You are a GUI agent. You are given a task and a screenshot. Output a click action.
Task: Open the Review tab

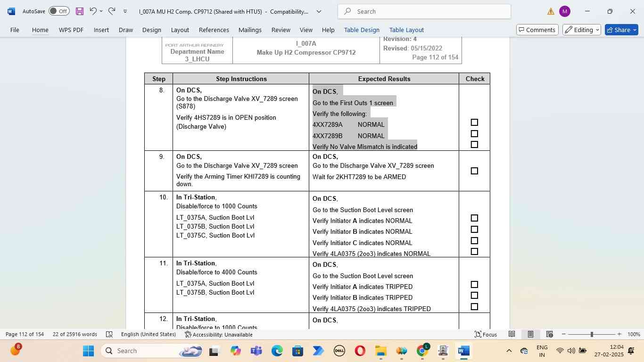(281, 30)
